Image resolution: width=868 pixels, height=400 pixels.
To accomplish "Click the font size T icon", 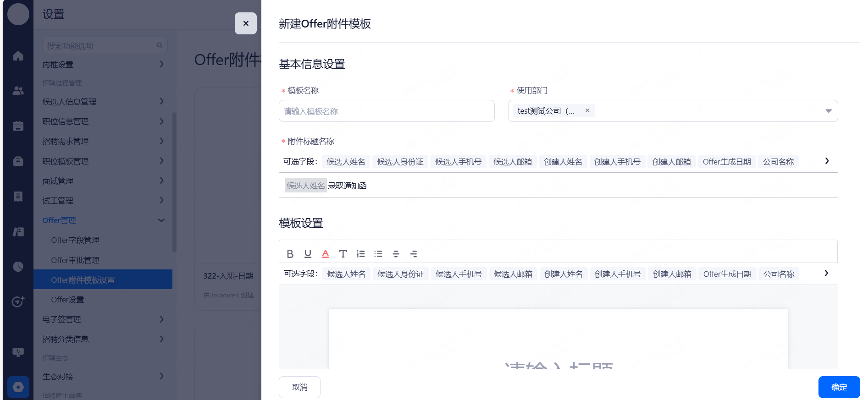I will pyautogui.click(x=343, y=254).
